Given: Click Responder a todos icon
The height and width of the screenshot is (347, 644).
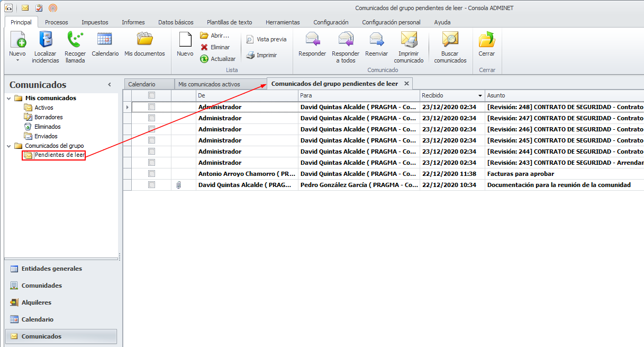Looking at the screenshot, I should (346, 47).
